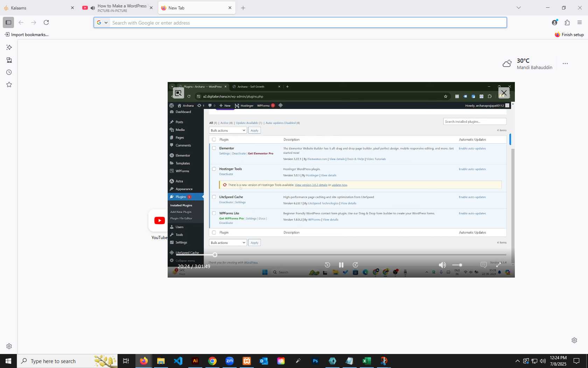Open Google Chrome from the taskbar
The height and width of the screenshot is (368, 588).
click(212, 361)
